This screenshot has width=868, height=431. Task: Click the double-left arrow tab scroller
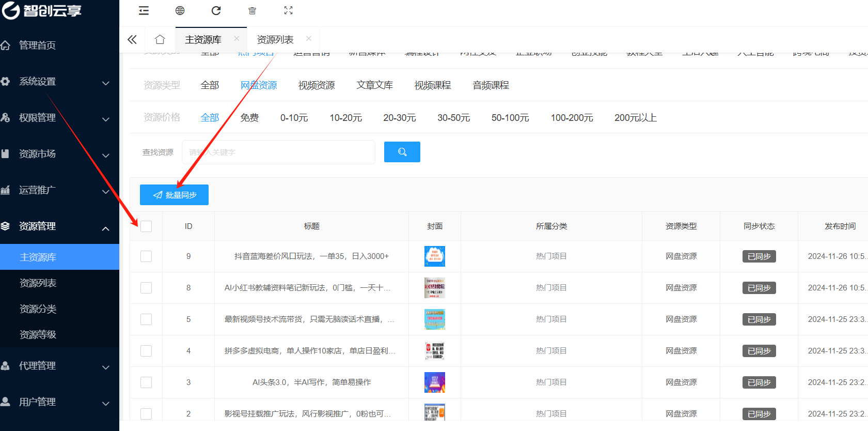pos(132,39)
